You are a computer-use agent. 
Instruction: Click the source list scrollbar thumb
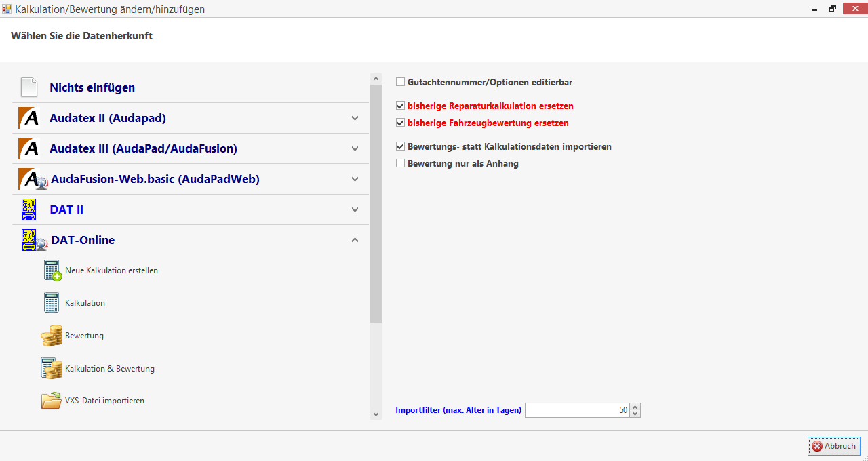click(x=376, y=203)
